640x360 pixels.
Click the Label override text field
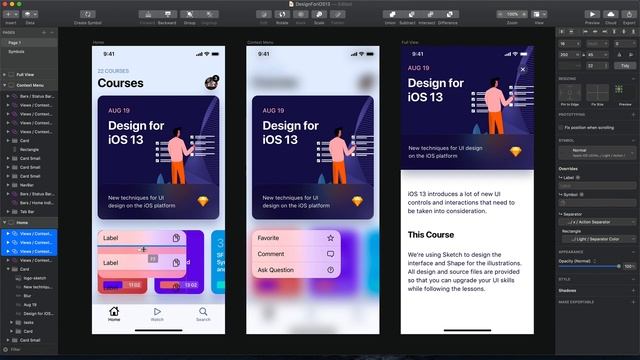coord(597,186)
